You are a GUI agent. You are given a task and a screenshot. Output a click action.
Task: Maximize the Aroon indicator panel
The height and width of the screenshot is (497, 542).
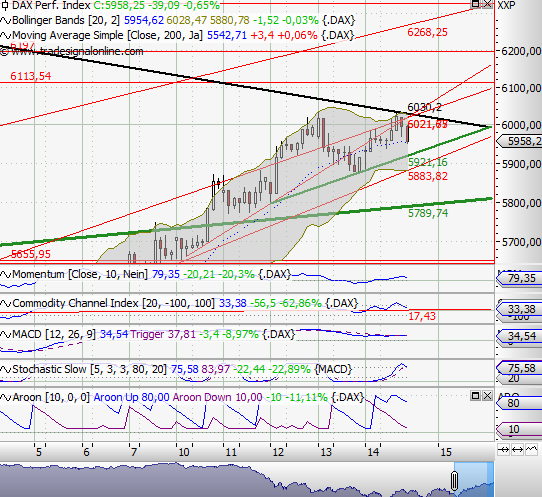point(476,396)
